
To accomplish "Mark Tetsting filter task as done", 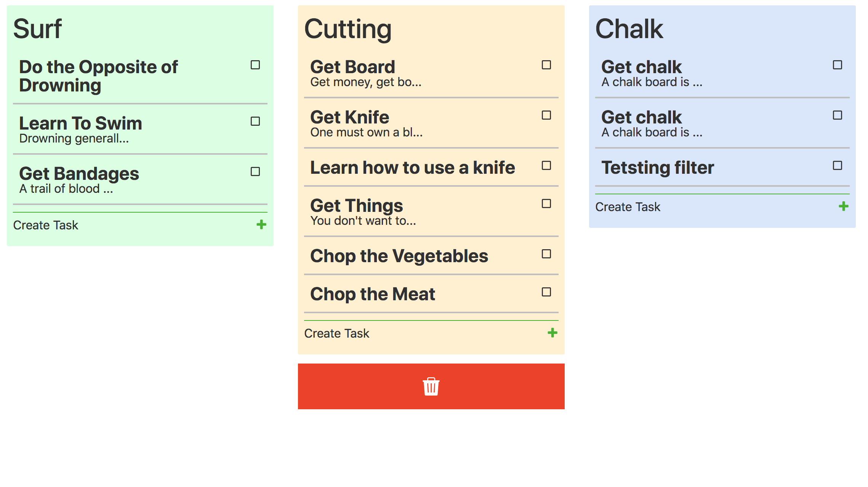I will tap(838, 165).
